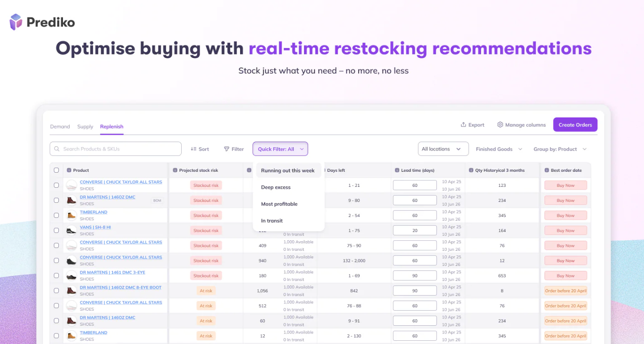This screenshot has height=344, width=644.
Task: Click info icon beside Best order date
Action: (x=547, y=170)
